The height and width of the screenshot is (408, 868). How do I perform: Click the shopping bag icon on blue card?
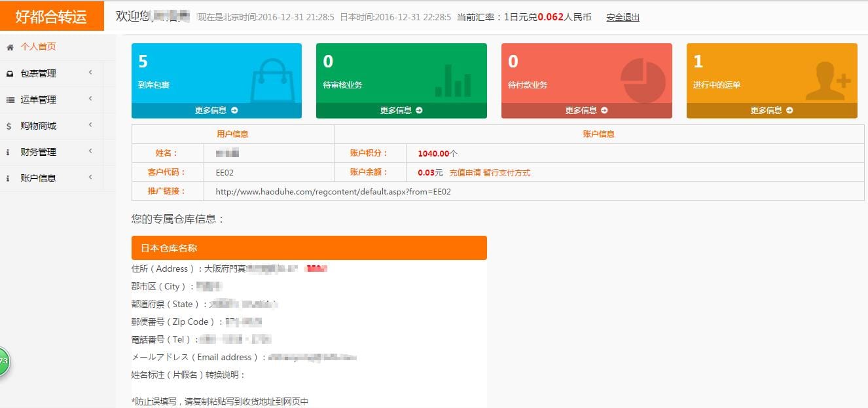(x=273, y=81)
